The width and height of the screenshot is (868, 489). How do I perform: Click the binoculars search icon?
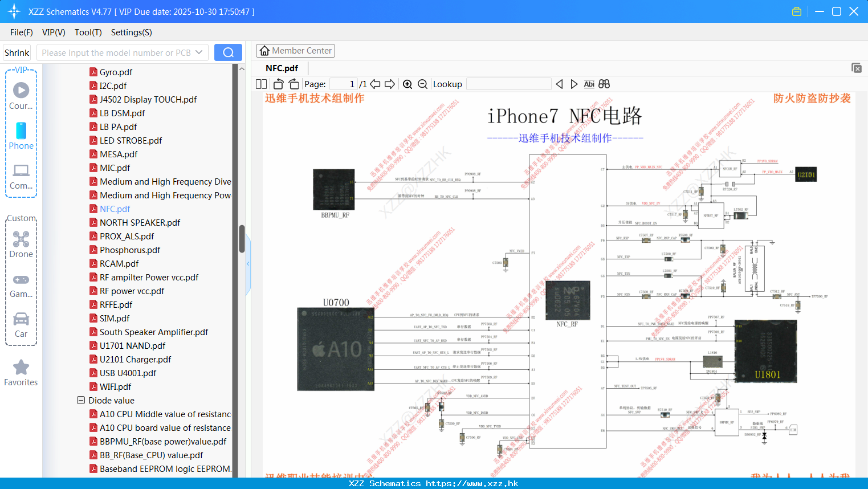604,84
